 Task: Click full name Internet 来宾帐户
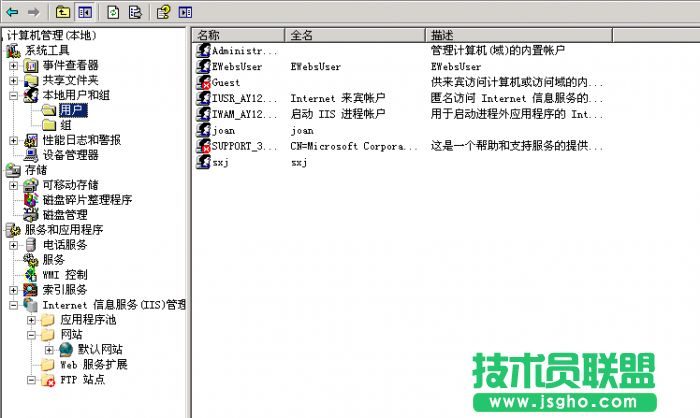tap(338, 98)
